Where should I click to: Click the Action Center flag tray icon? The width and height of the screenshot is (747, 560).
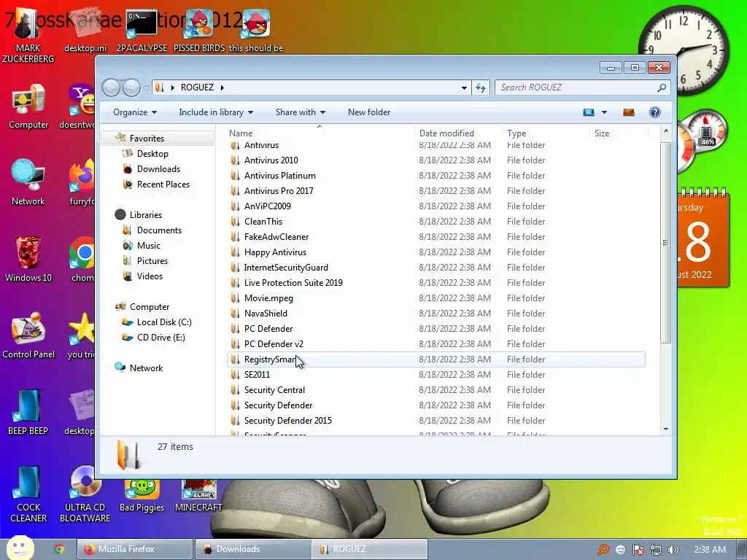(638, 550)
